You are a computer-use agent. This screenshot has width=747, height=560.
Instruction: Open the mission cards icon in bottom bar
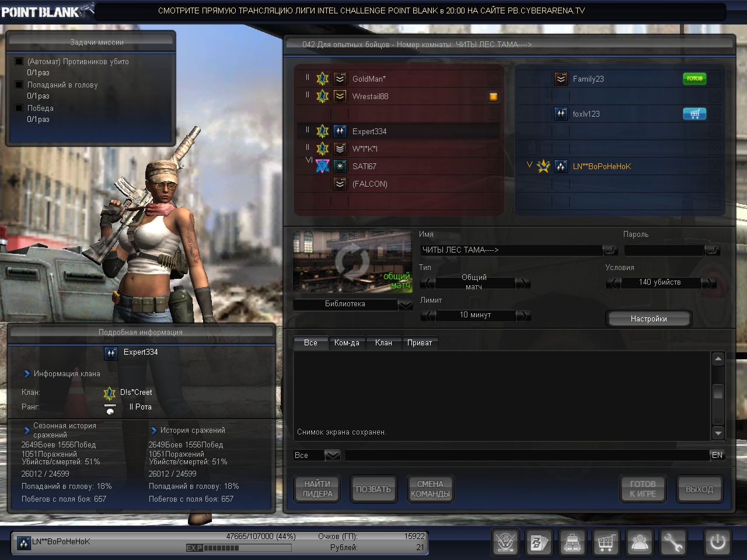[539, 543]
